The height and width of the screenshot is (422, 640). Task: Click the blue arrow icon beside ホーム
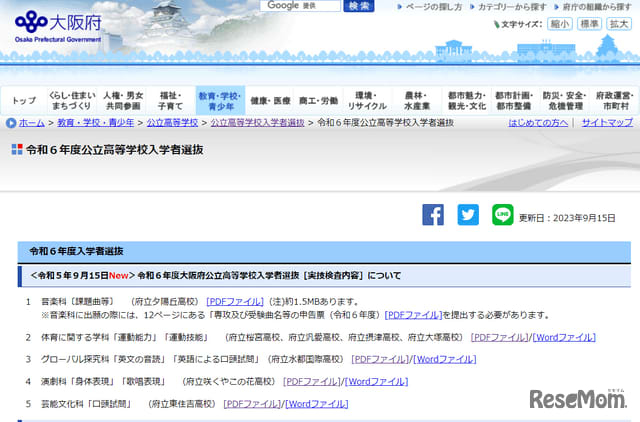pyautogui.click(x=11, y=123)
